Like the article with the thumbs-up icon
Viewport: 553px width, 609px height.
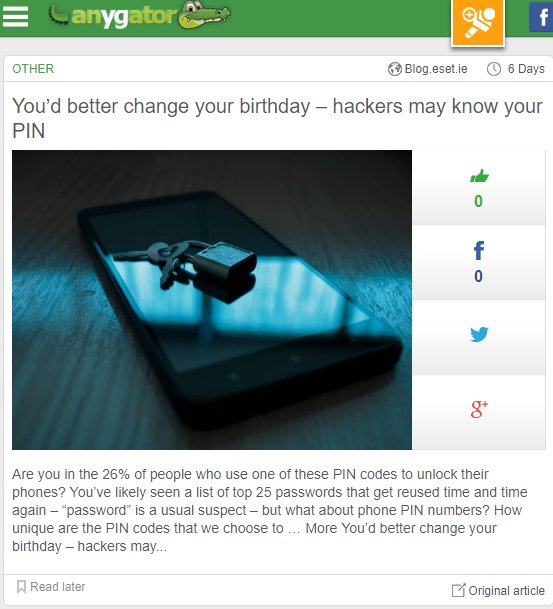click(x=479, y=176)
